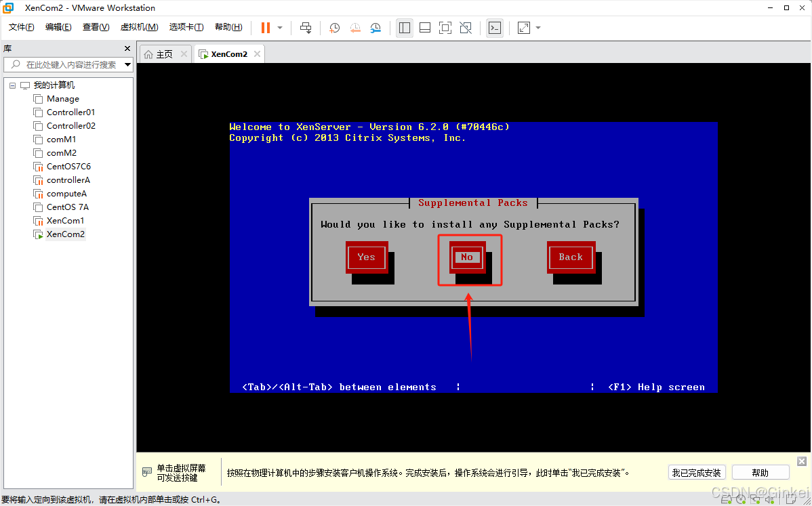The width and height of the screenshot is (812, 506).
Task: Select the comM1 virtual machine
Action: (x=61, y=139)
